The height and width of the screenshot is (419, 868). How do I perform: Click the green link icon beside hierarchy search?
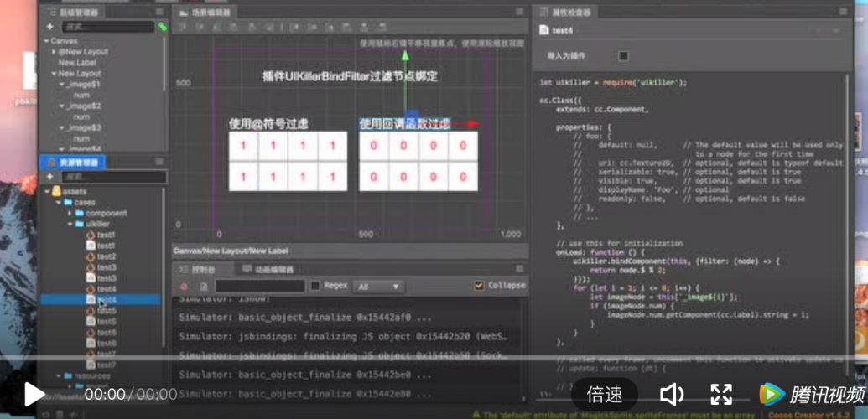(x=162, y=27)
